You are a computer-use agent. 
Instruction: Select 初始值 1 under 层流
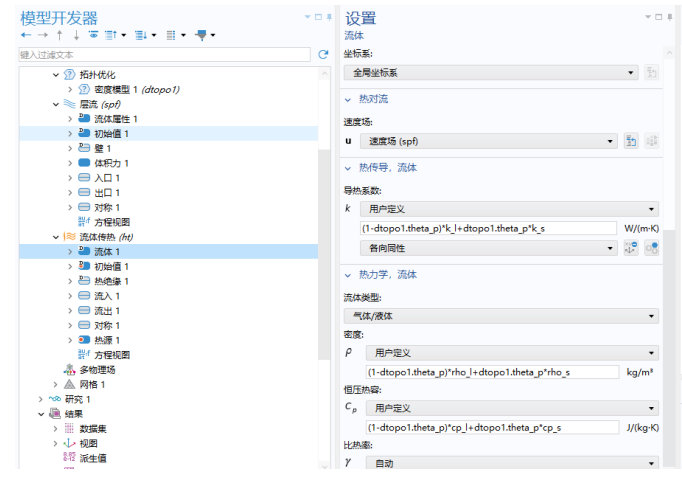(x=111, y=134)
